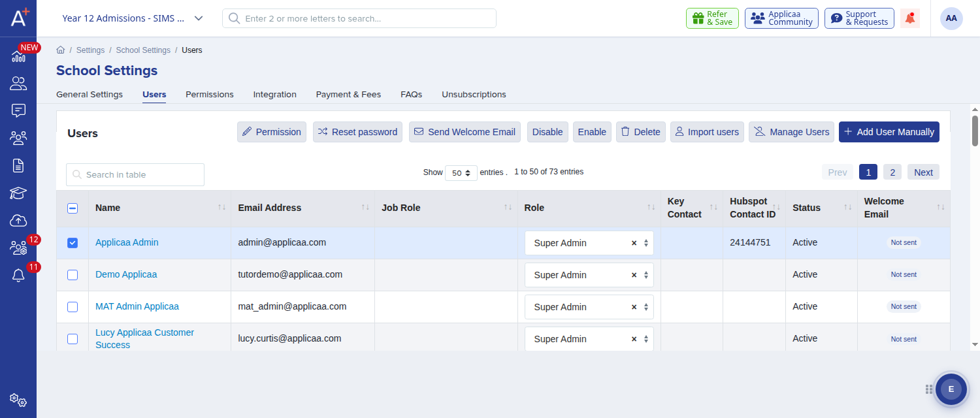Click the Settings breadcrumb link
Image resolution: width=980 pixels, height=418 pixels.
pos(90,50)
